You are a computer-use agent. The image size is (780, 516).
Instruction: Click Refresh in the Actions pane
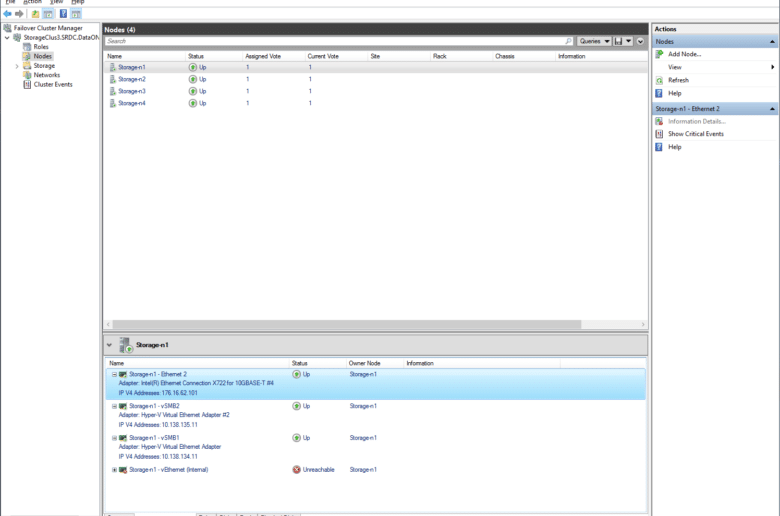tap(679, 80)
